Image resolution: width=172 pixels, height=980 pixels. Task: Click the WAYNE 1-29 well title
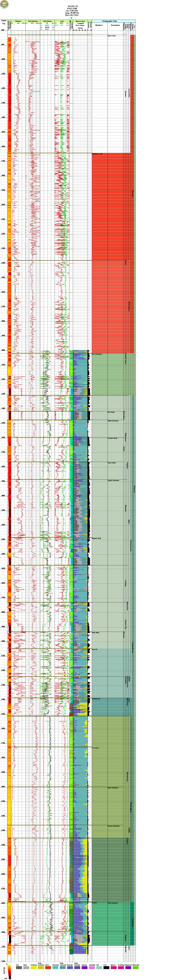pyautogui.click(x=72, y=6)
